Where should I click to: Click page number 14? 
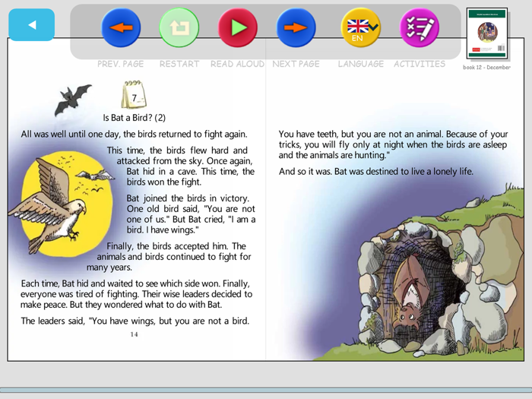[x=134, y=334]
